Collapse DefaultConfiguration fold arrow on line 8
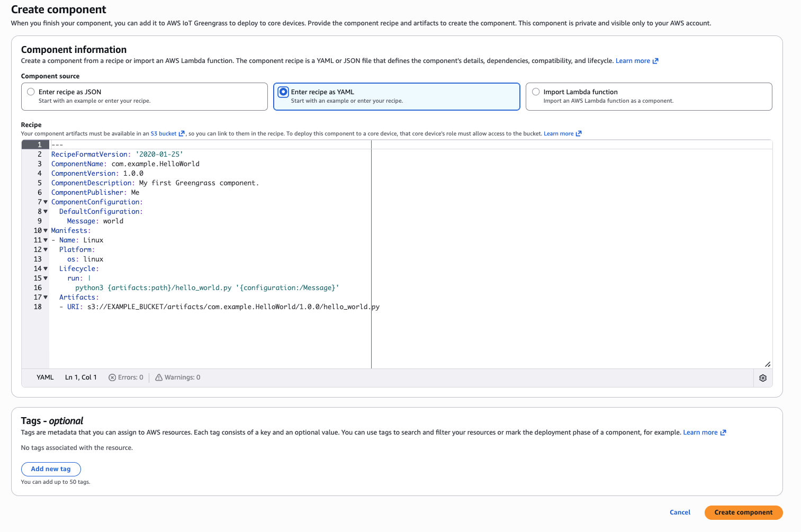 tap(46, 211)
